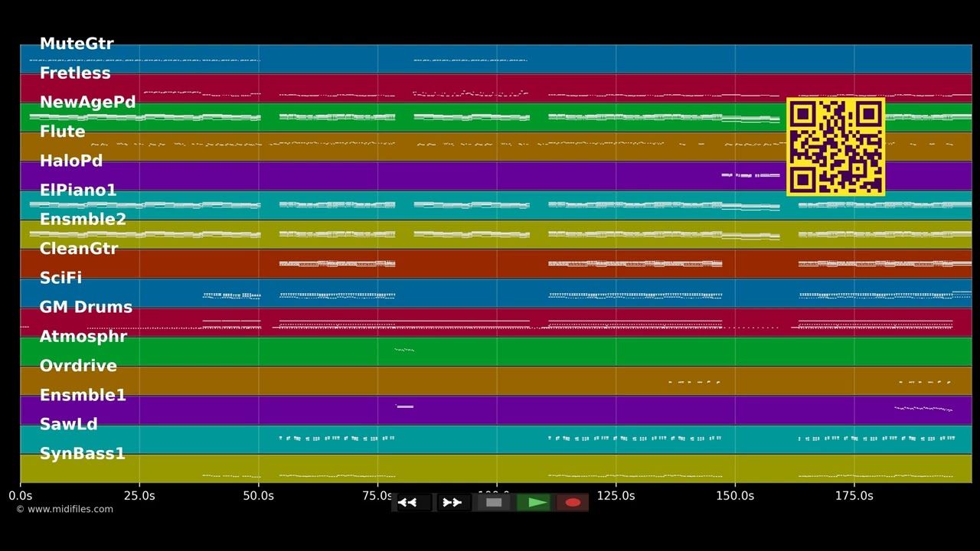
Task: Select the HaloPd track label
Action: click(70, 161)
